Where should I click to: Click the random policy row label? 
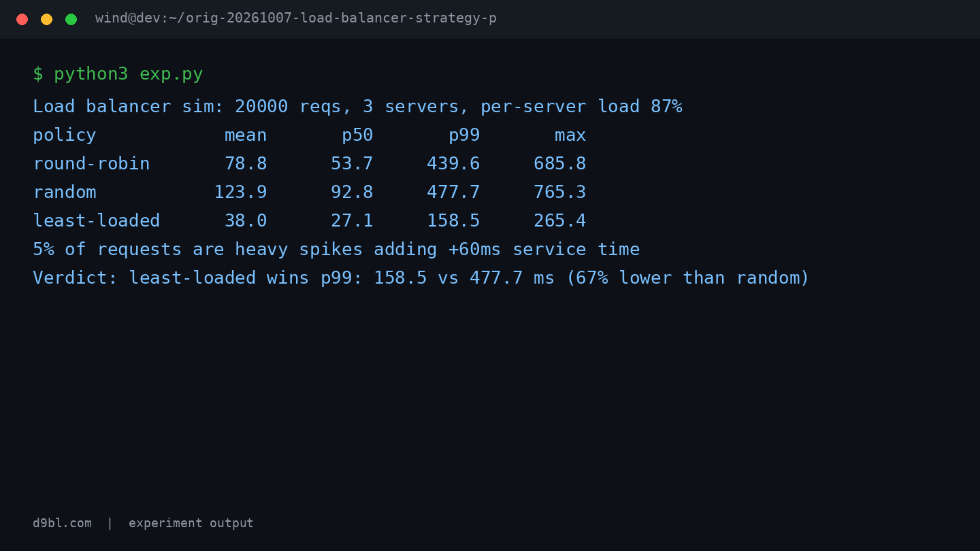65,193
